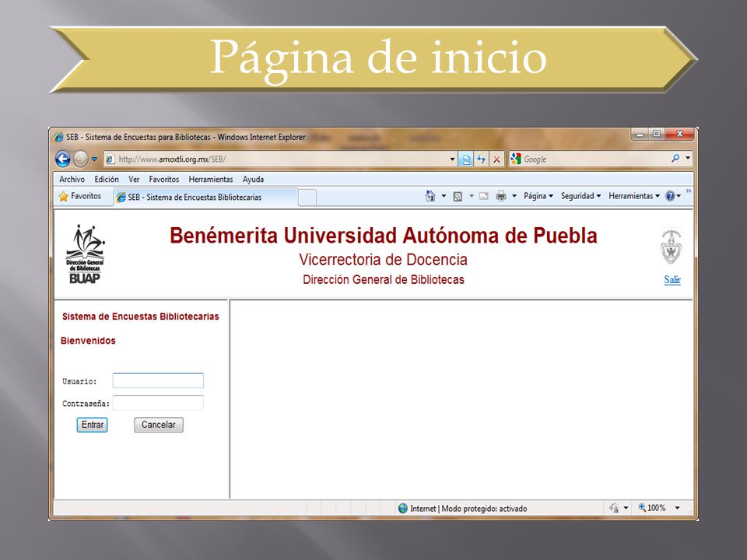Click the Read mail icon

click(x=484, y=196)
